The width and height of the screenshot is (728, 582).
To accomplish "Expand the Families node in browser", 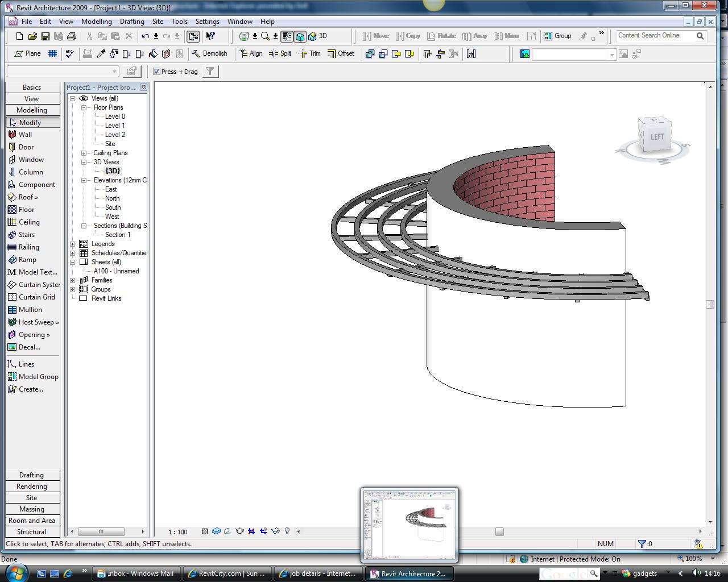I will [x=73, y=280].
